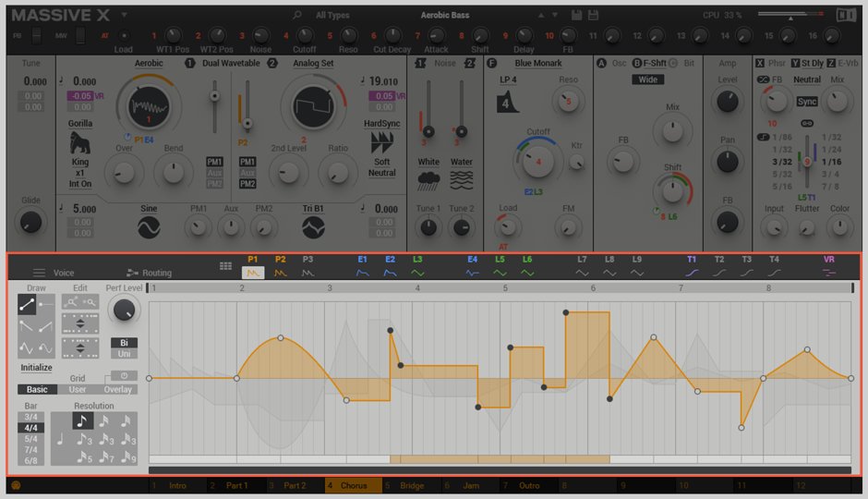Open the Routing tab
Image resolution: width=868 pixels, height=499 pixels.
149,273
